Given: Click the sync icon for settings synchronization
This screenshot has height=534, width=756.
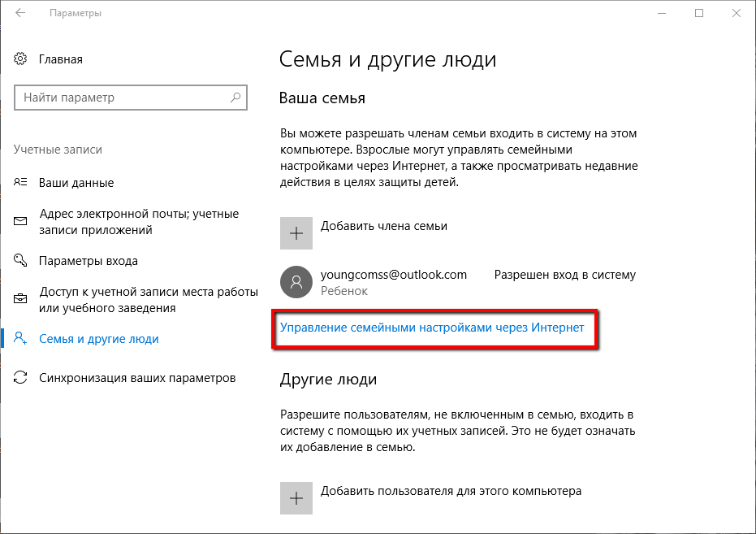Looking at the screenshot, I should [21, 378].
